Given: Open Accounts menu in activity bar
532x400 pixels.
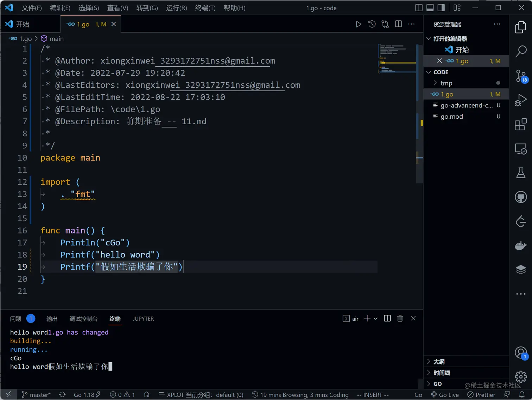Looking at the screenshot, I should click(x=521, y=353).
